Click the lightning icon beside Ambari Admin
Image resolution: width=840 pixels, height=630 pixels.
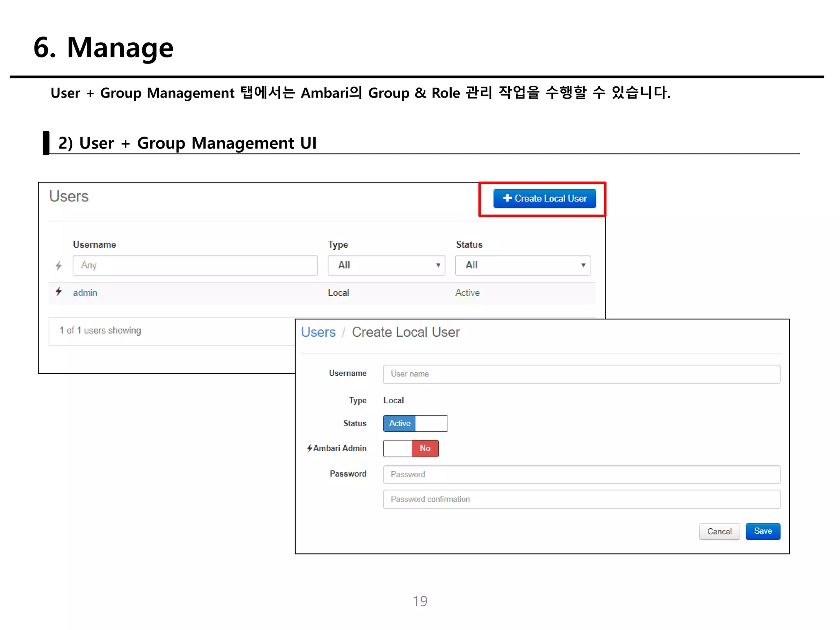[x=310, y=448]
